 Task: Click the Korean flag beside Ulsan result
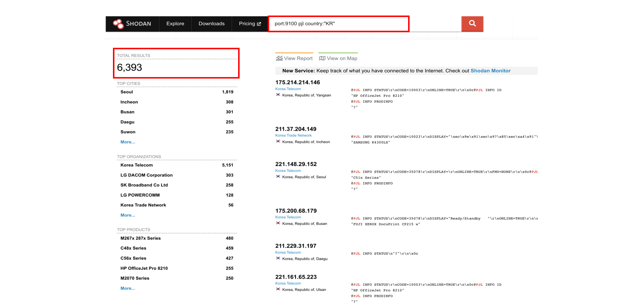[x=278, y=289]
